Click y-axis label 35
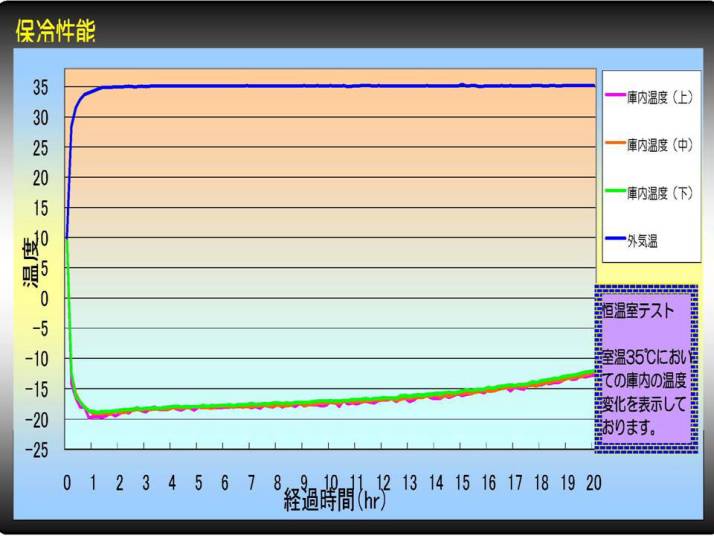Viewport: 714px width, 536px height. (40, 88)
